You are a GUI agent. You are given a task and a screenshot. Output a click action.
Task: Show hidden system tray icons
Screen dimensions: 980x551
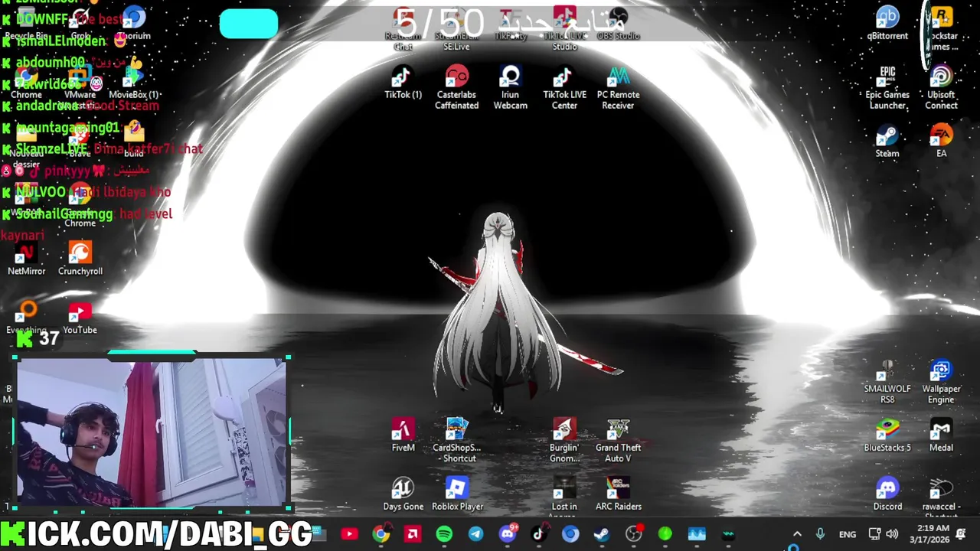(x=797, y=534)
